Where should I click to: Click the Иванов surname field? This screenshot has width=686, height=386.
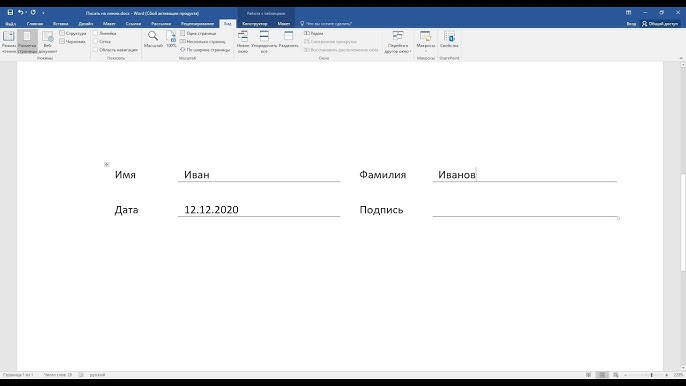525,175
